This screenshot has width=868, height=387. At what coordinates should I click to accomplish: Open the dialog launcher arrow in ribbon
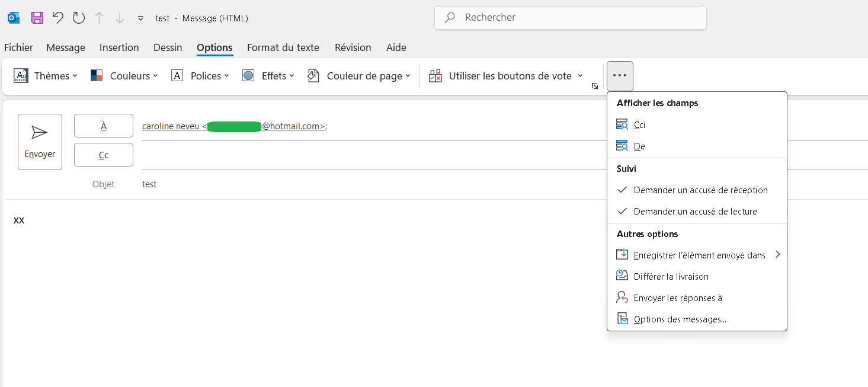(595, 87)
